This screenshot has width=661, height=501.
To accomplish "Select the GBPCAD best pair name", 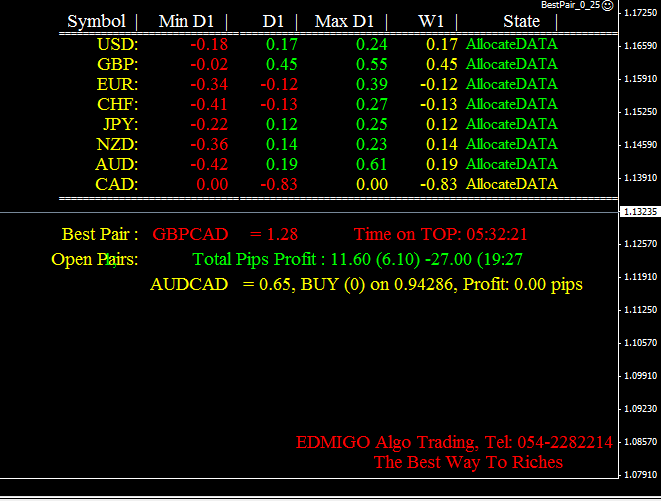I will coord(190,234).
